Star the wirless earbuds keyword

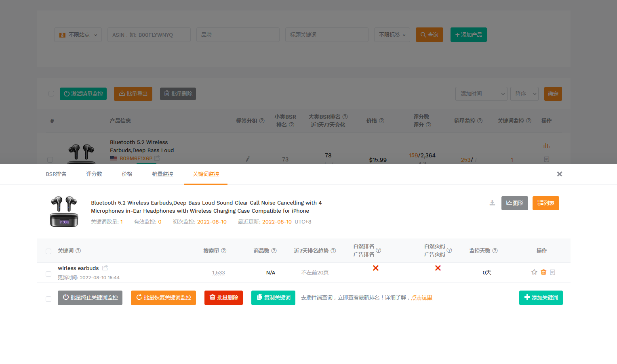click(x=534, y=272)
